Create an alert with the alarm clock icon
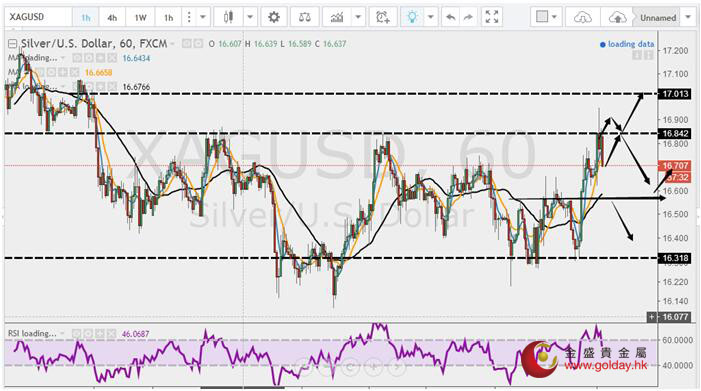The image size is (701, 391). (x=383, y=17)
